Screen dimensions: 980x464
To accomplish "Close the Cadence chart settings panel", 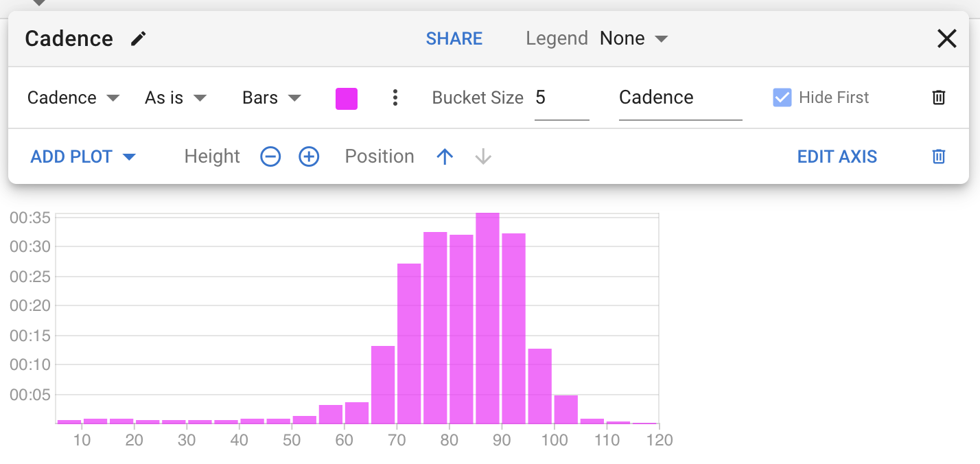I will point(946,39).
